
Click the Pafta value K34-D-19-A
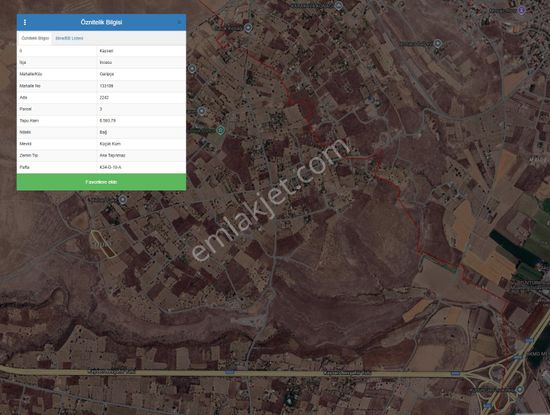(110, 167)
